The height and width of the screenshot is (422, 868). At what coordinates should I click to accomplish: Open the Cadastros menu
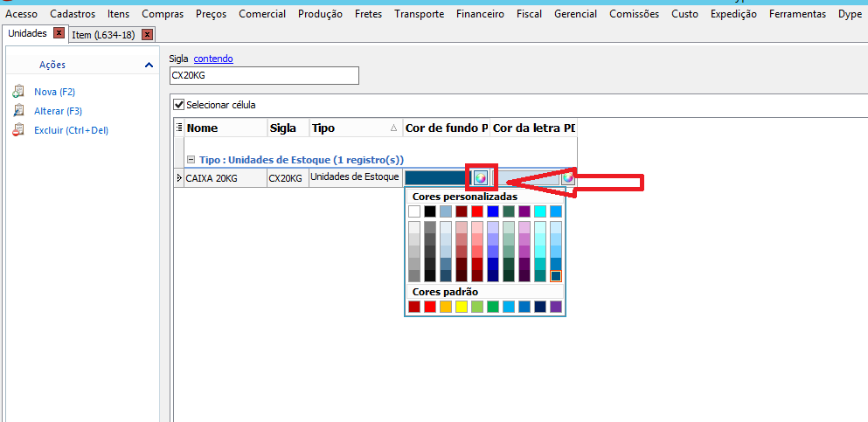pos(73,14)
